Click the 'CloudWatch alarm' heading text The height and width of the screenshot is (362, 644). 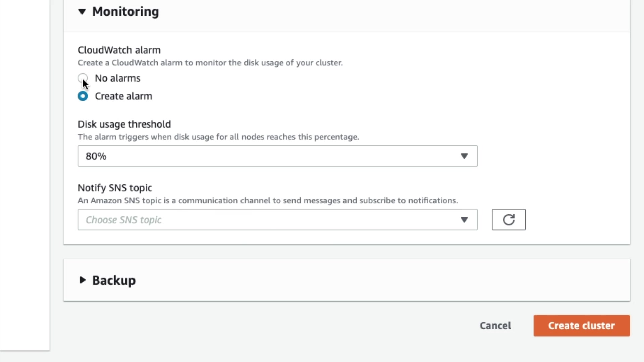click(119, 50)
